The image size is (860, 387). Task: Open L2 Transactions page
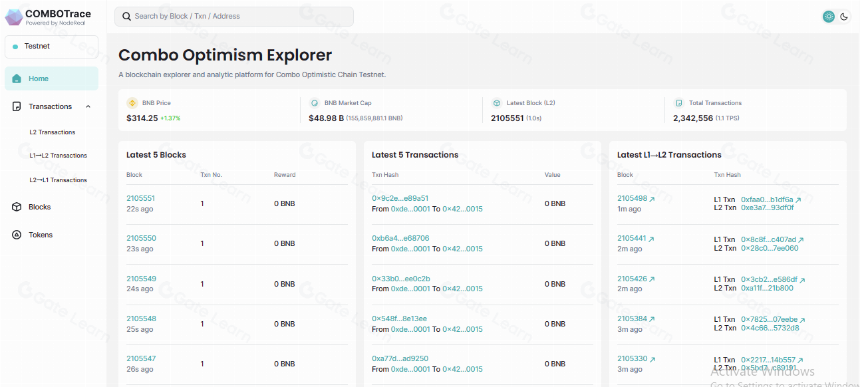click(x=52, y=132)
